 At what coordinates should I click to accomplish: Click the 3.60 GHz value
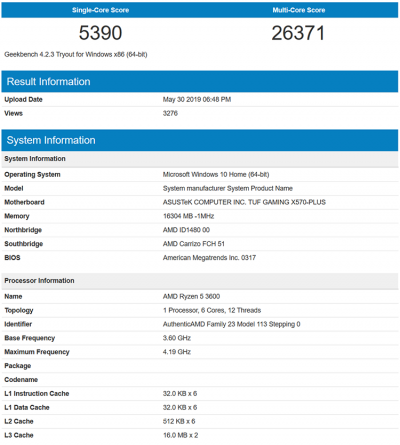[177, 338]
